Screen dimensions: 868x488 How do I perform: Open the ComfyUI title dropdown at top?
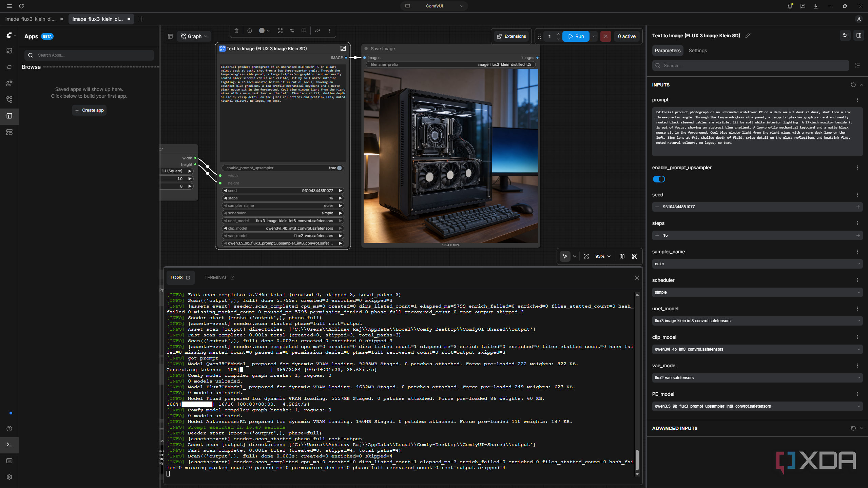tap(434, 6)
